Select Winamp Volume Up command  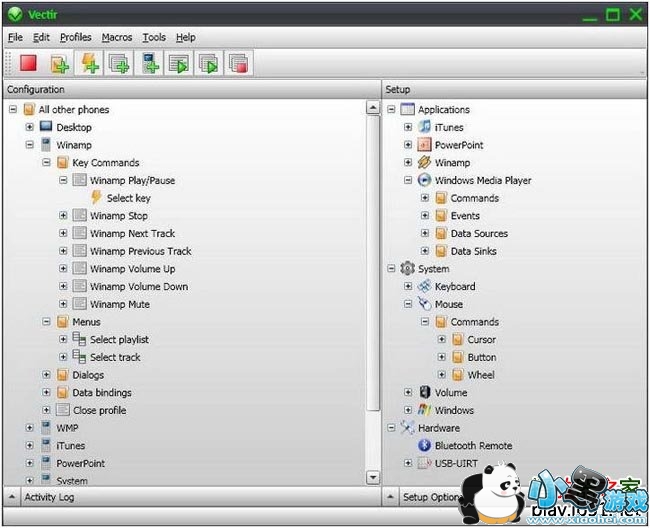[132, 269]
